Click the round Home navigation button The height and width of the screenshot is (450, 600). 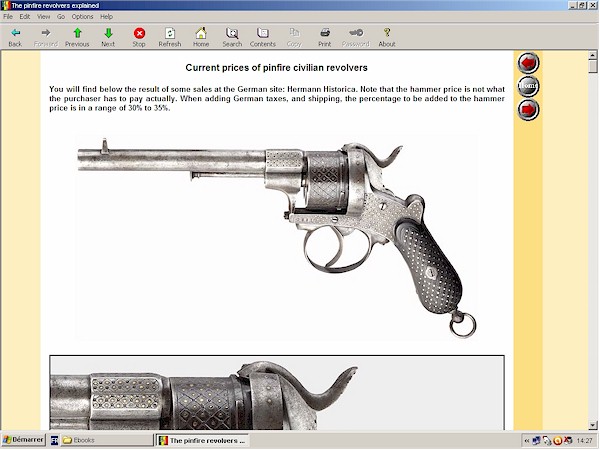click(528, 86)
